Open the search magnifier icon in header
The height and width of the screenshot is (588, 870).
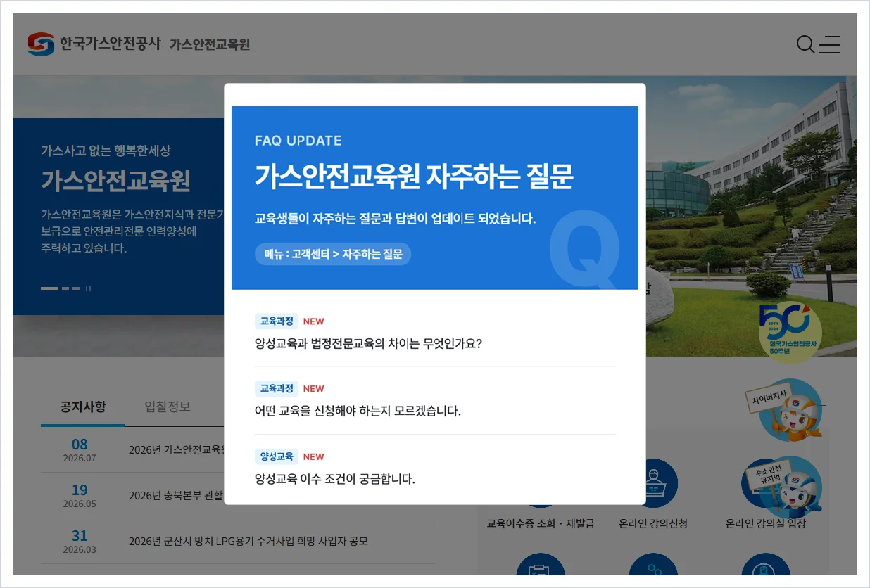point(805,44)
